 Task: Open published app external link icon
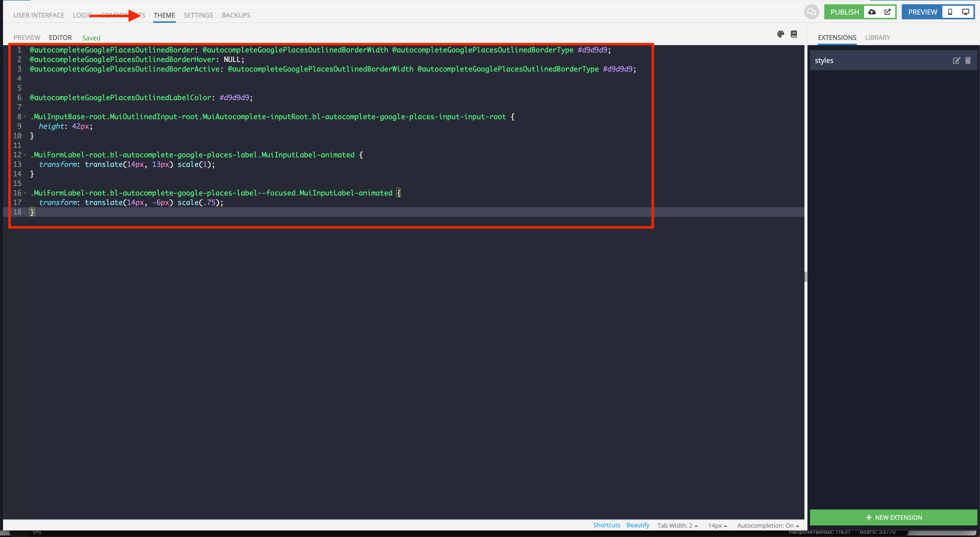coord(887,12)
